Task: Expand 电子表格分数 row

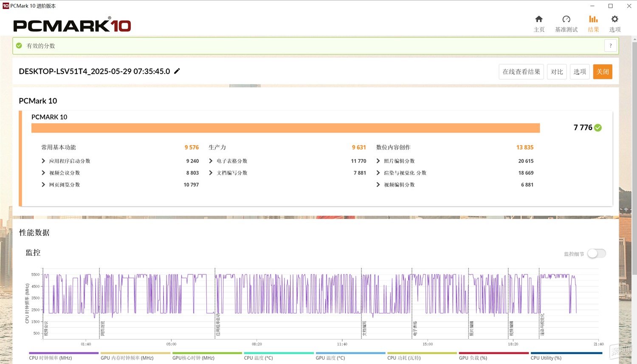Action: [x=211, y=161]
